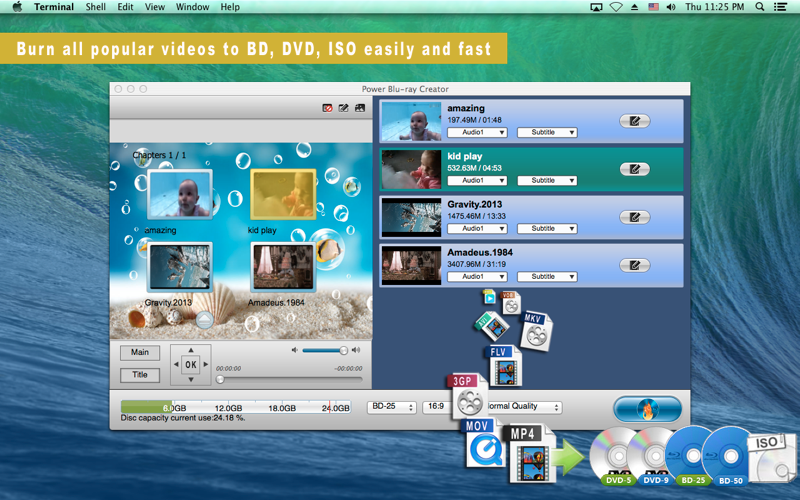Click the up arrow on navigation pad
Image resolution: width=800 pixels, height=500 pixels.
(x=191, y=350)
